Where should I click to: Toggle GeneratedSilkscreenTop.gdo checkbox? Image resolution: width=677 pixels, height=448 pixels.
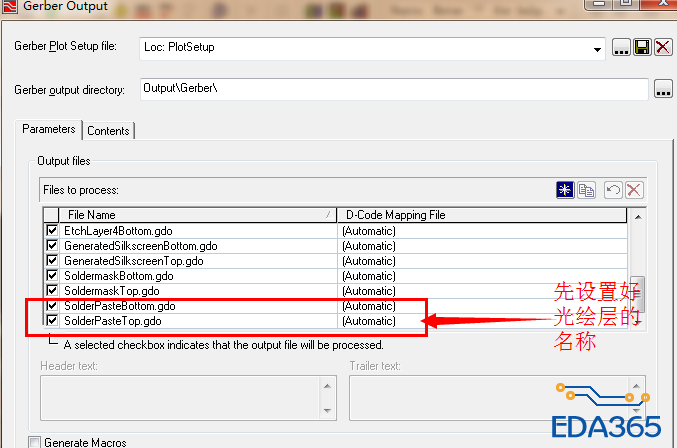[52, 261]
